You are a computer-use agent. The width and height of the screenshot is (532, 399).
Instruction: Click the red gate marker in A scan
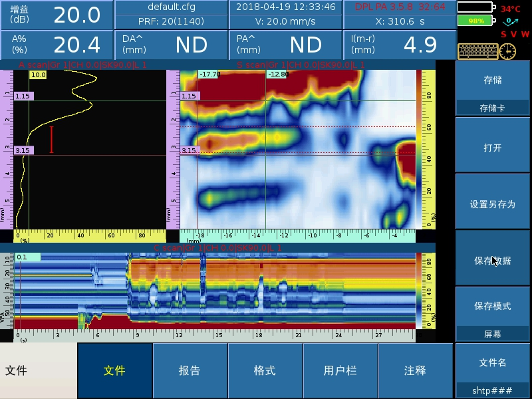pos(51,140)
